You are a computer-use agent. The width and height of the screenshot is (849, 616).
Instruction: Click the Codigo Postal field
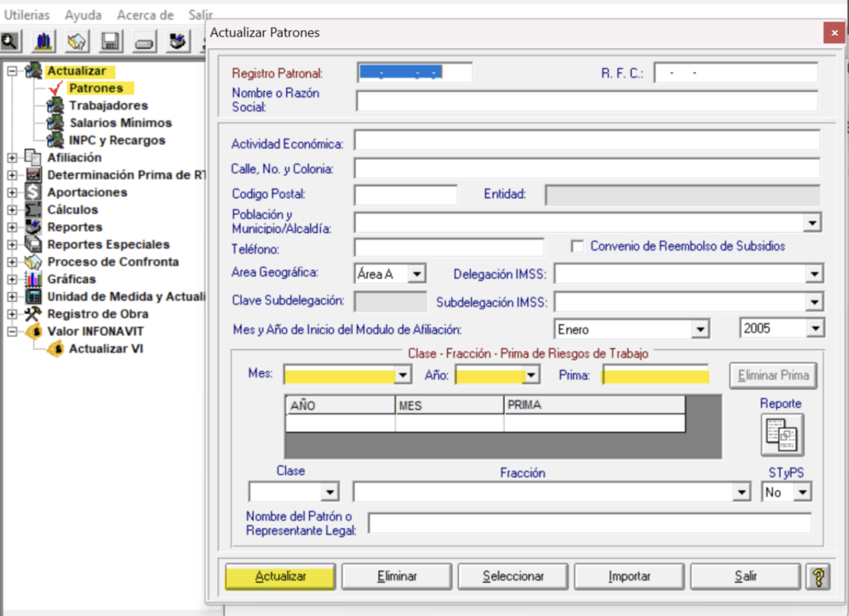(405, 195)
